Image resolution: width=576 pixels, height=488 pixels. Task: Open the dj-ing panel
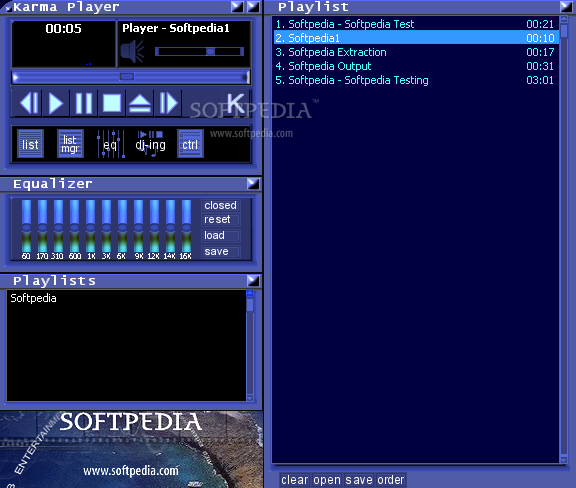point(150,144)
